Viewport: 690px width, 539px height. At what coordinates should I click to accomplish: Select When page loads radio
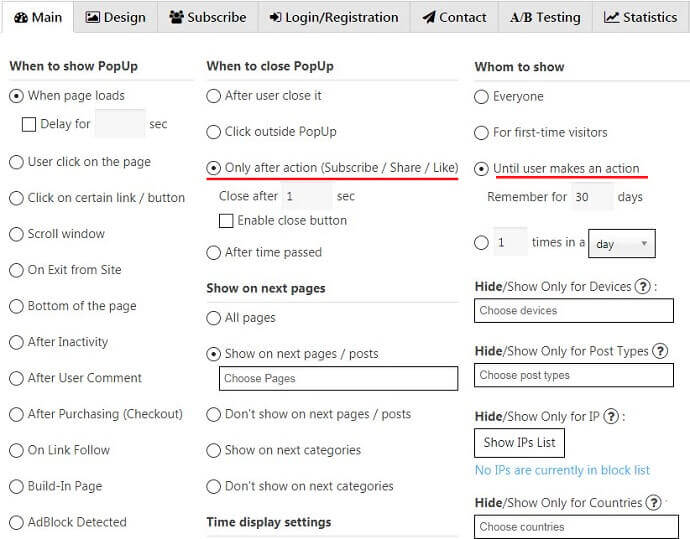pos(16,96)
